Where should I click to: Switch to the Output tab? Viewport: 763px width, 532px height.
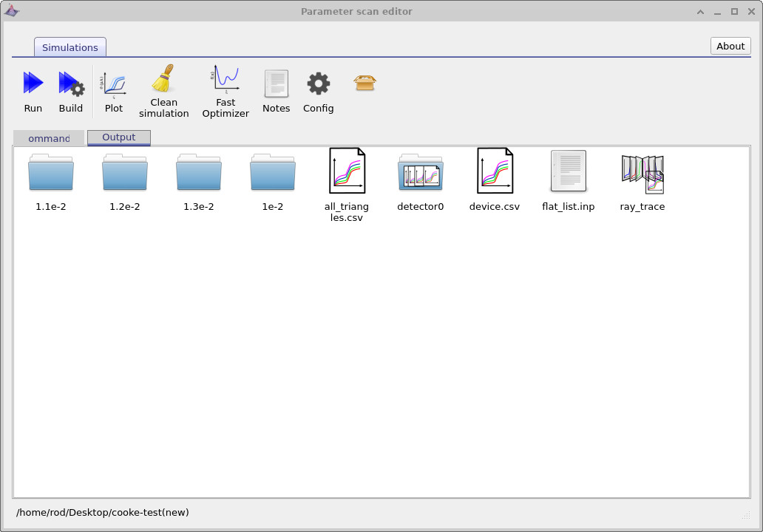click(118, 137)
